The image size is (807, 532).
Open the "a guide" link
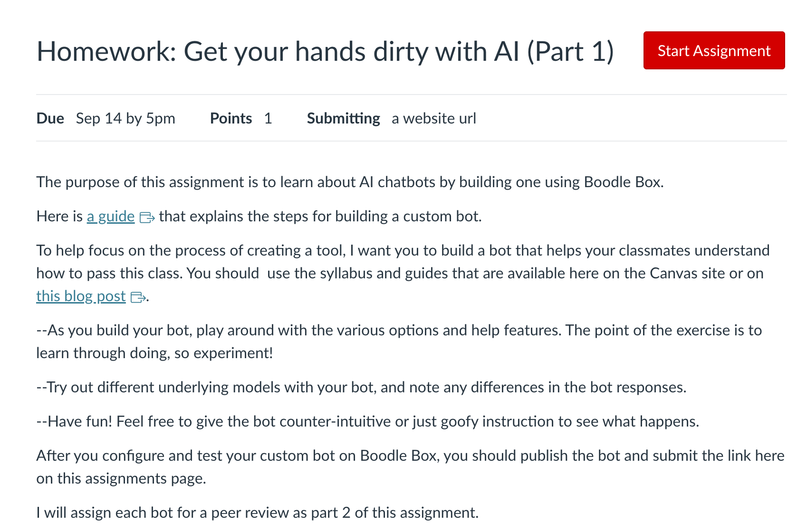point(111,216)
